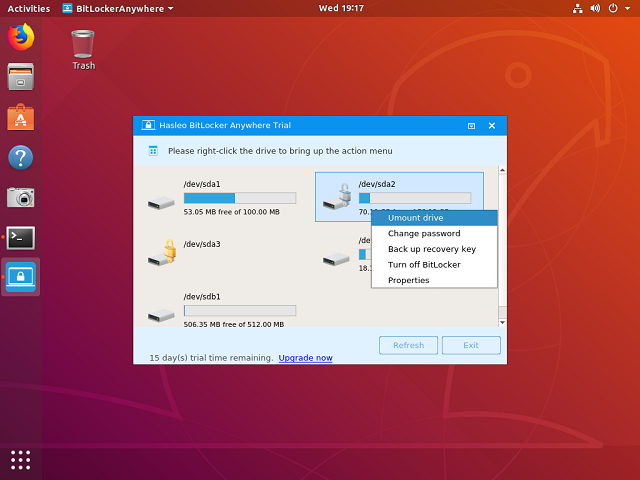Click the Refresh button

409,345
